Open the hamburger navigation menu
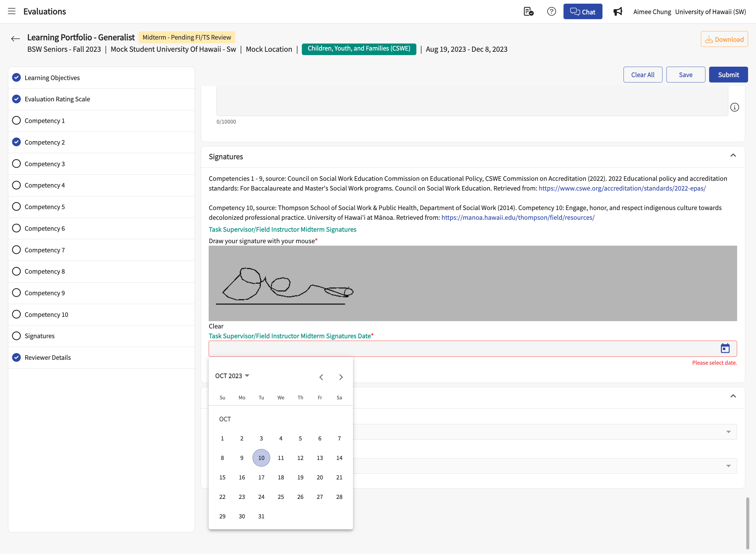 (12, 11)
